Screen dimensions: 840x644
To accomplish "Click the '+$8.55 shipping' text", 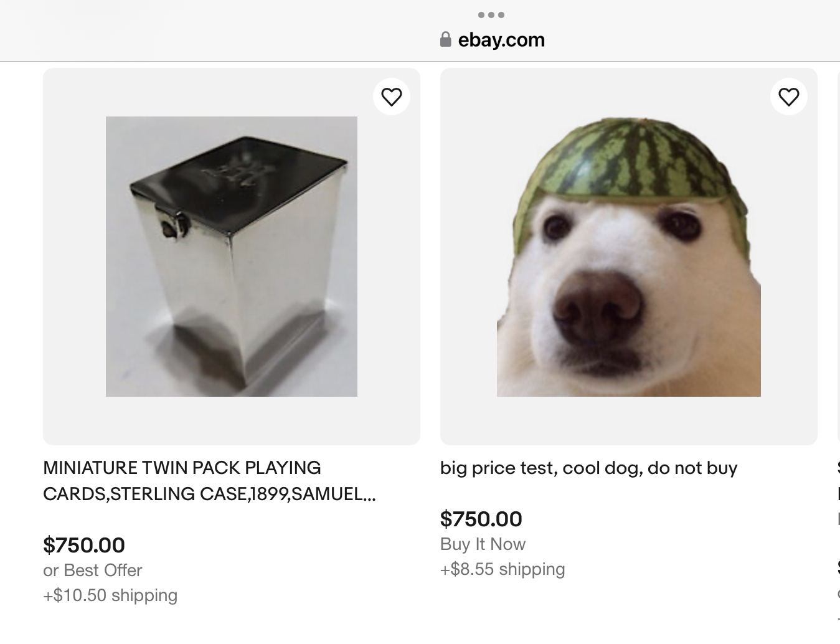I will tap(503, 569).
